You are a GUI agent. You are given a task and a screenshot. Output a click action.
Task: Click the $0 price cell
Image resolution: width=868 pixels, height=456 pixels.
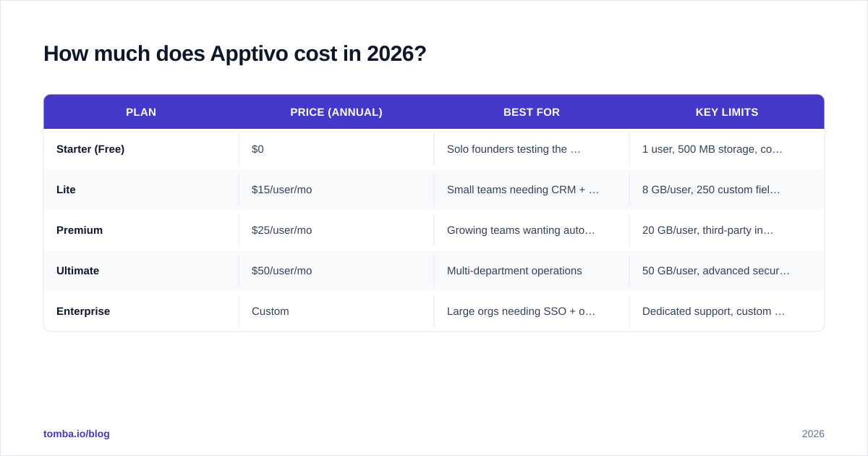[x=336, y=149]
